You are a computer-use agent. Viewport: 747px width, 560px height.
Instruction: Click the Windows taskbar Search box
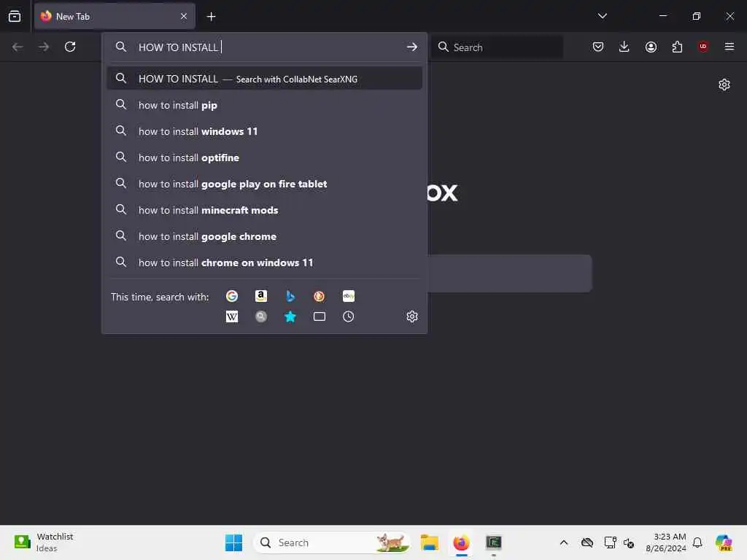(x=332, y=542)
